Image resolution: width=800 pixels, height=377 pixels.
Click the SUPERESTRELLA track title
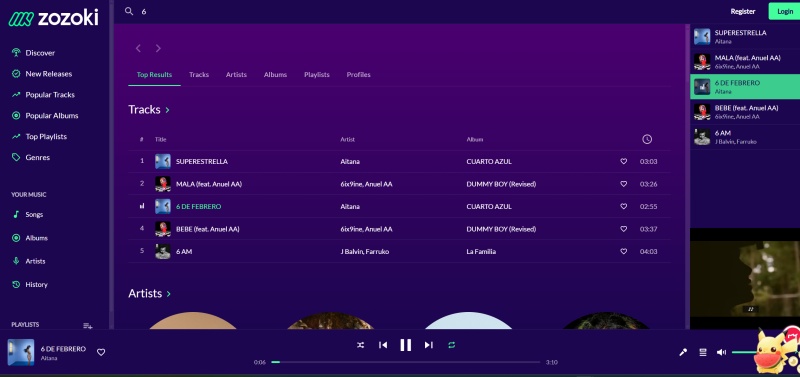point(202,161)
